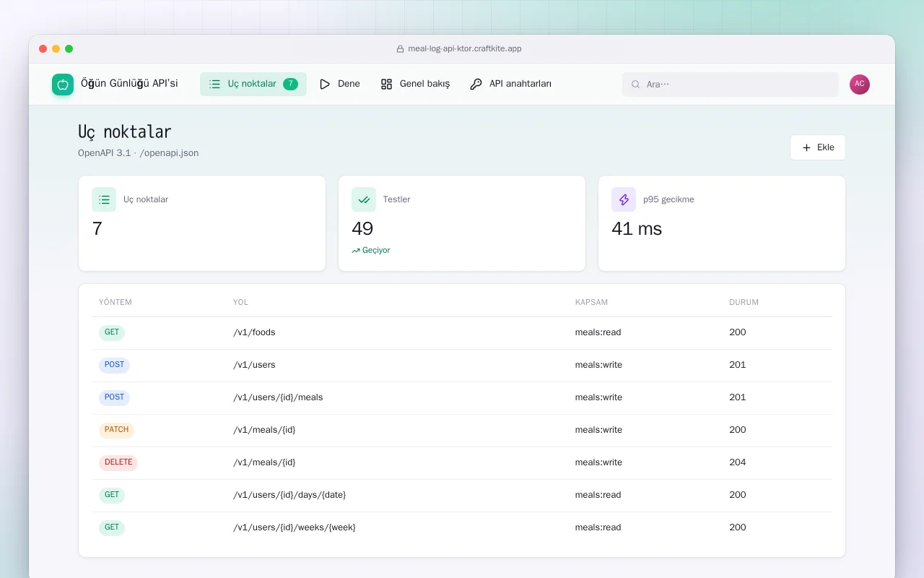Click the green apple app logo
This screenshot has height=578, width=924.
click(x=63, y=85)
